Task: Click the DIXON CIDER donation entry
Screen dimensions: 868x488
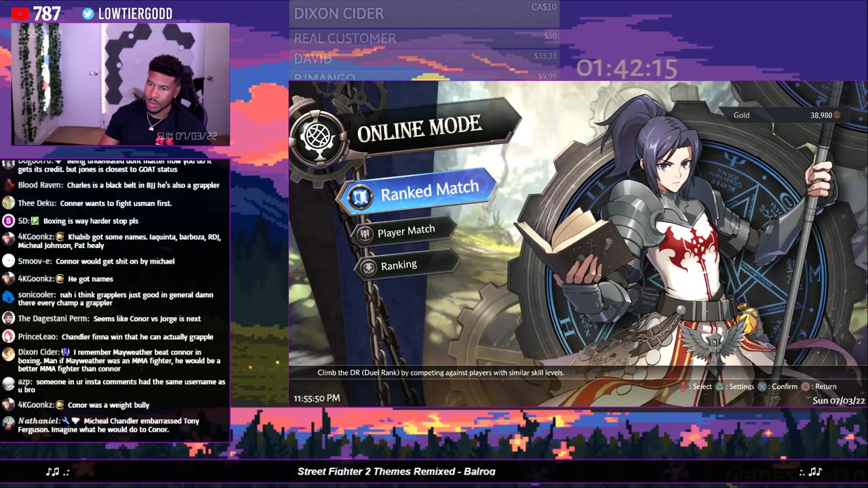Action: pyautogui.click(x=425, y=14)
